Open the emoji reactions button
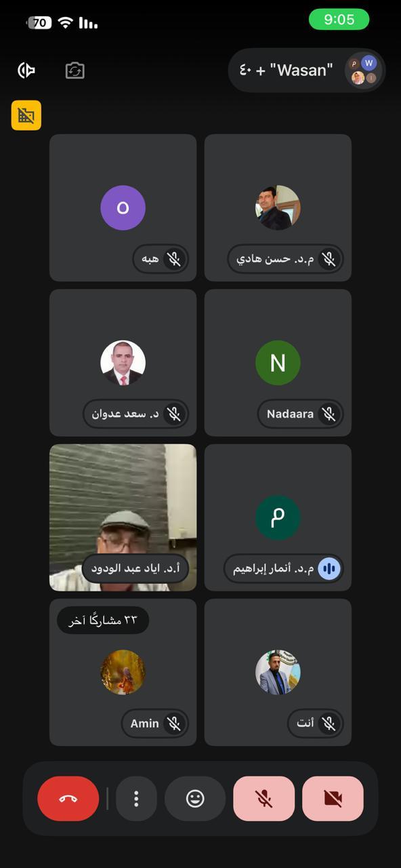The image size is (401, 868). tap(195, 799)
